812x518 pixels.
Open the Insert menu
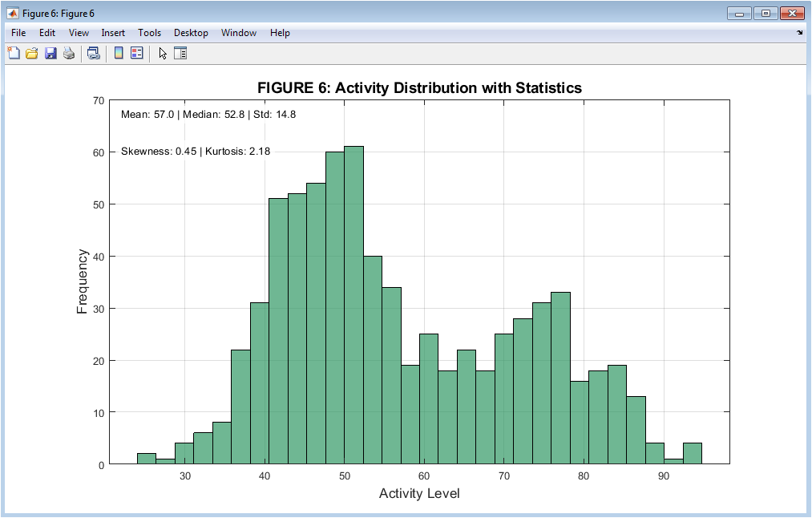(113, 33)
